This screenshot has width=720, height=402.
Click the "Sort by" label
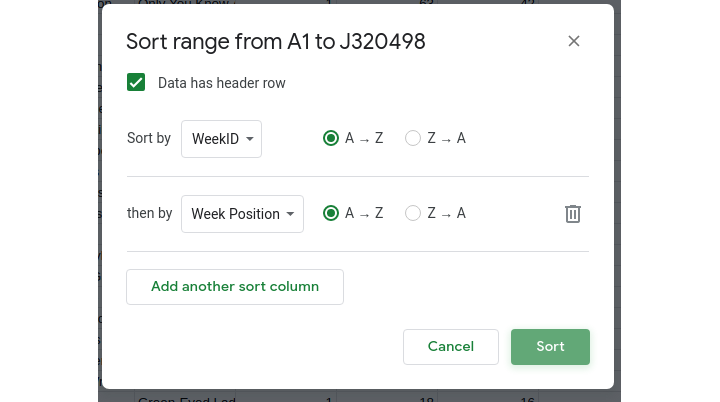point(149,138)
